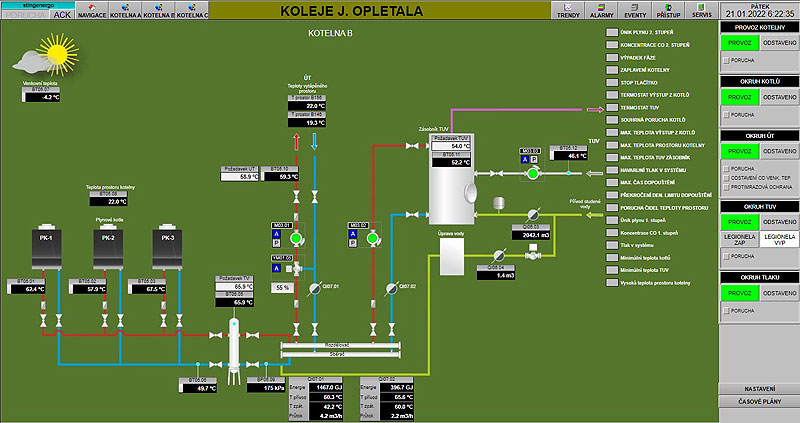Image resolution: width=800 pixels, height=423 pixels.
Task: Click pump M03.02 green status symbol
Action: coord(372,238)
